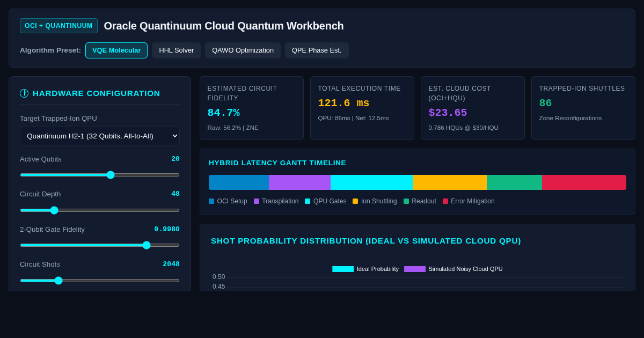This screenshot has width=644, height=338.
Task: Click the Transpilation legend swatch
Action: tap(257, 201)
